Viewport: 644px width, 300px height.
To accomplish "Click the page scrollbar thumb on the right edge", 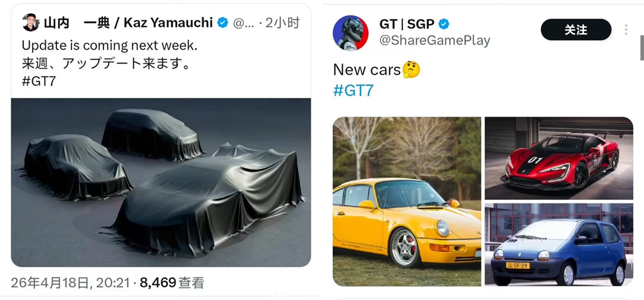I will coord(641,48).
